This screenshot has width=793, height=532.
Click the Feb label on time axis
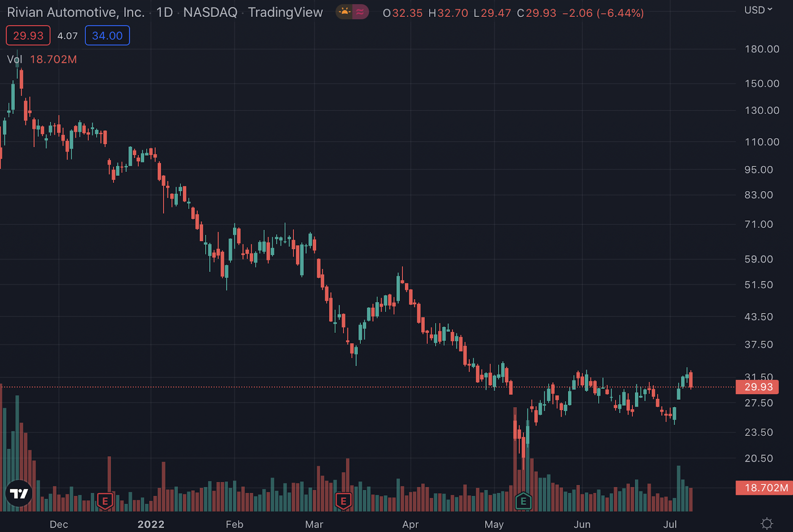[x=234, y=524]
